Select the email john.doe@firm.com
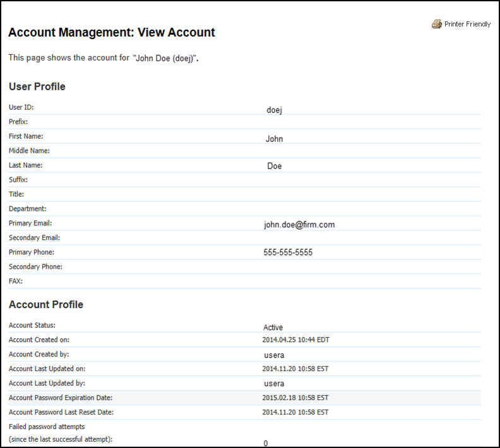The height and width of the screenshot is (448, 500). click(299, 225)
